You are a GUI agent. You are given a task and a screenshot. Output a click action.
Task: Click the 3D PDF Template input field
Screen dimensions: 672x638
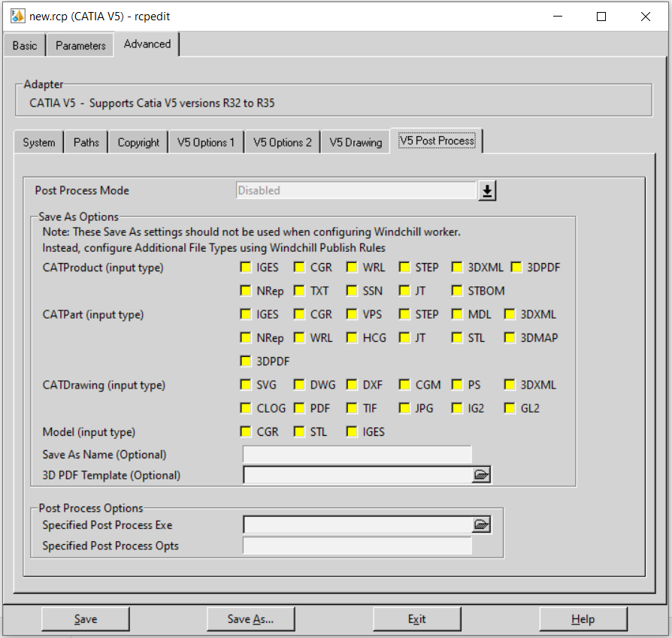point(358,475)
